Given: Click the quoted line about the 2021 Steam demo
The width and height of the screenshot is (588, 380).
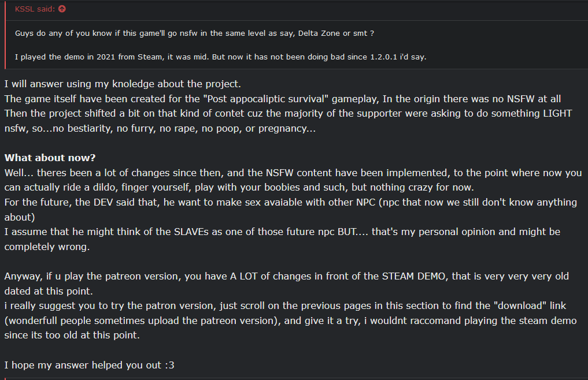Looking at the screenshot, I should coord(220,57).
